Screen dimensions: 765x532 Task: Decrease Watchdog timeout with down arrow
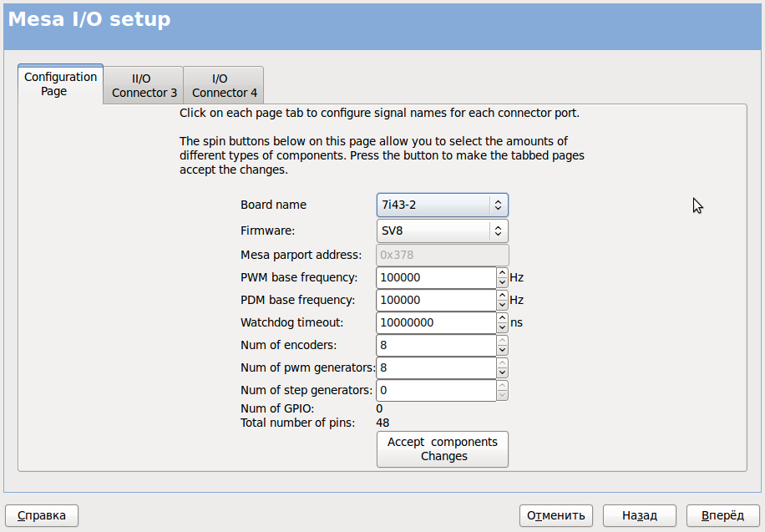(x=502, y=327)
